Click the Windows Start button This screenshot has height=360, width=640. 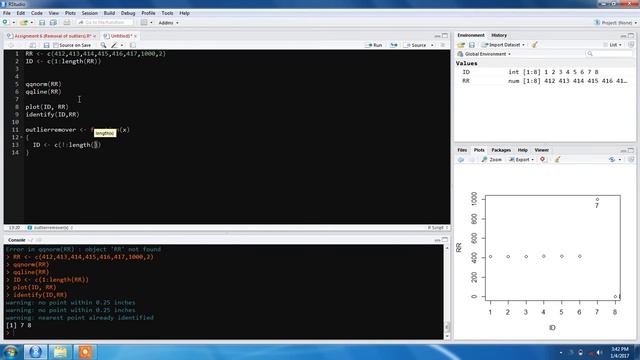(x=10, y=352)
